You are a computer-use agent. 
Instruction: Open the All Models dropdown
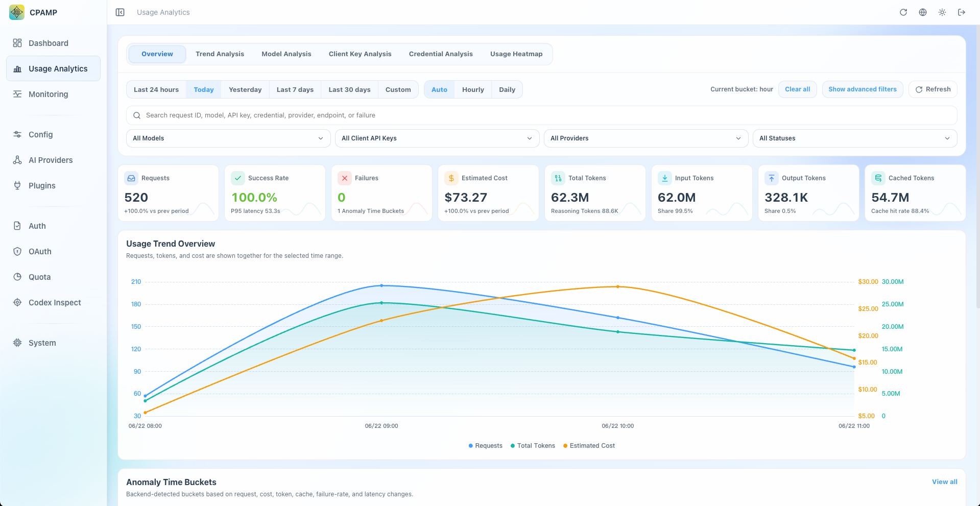coord(228,138)
